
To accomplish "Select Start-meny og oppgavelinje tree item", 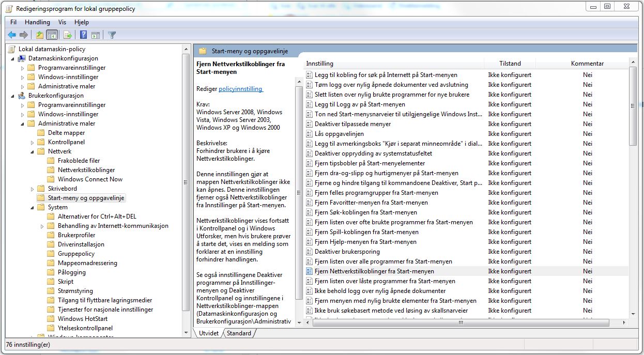I will 86,198.
